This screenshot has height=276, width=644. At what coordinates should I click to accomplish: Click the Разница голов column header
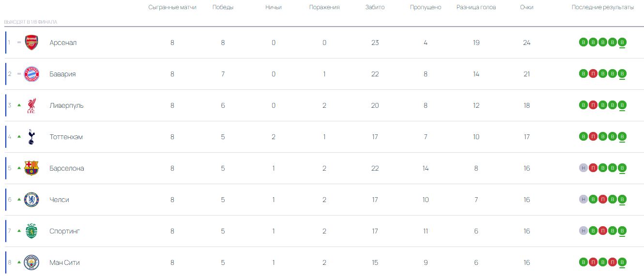[476, 7]
